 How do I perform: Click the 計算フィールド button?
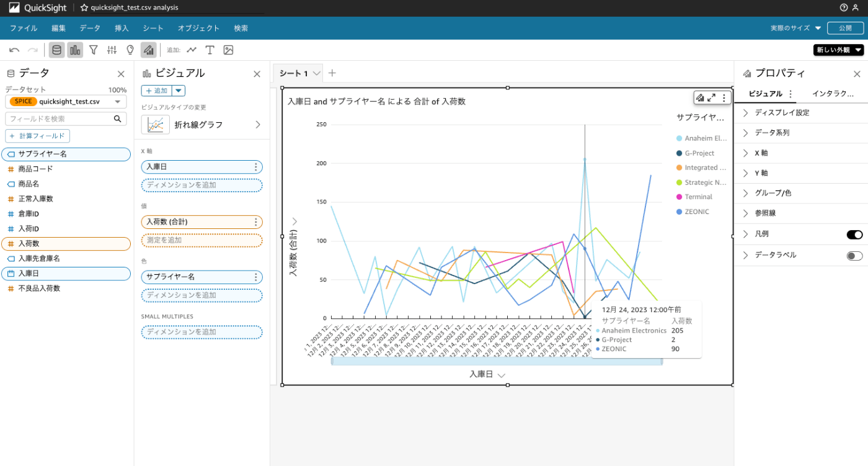(38, 136)
